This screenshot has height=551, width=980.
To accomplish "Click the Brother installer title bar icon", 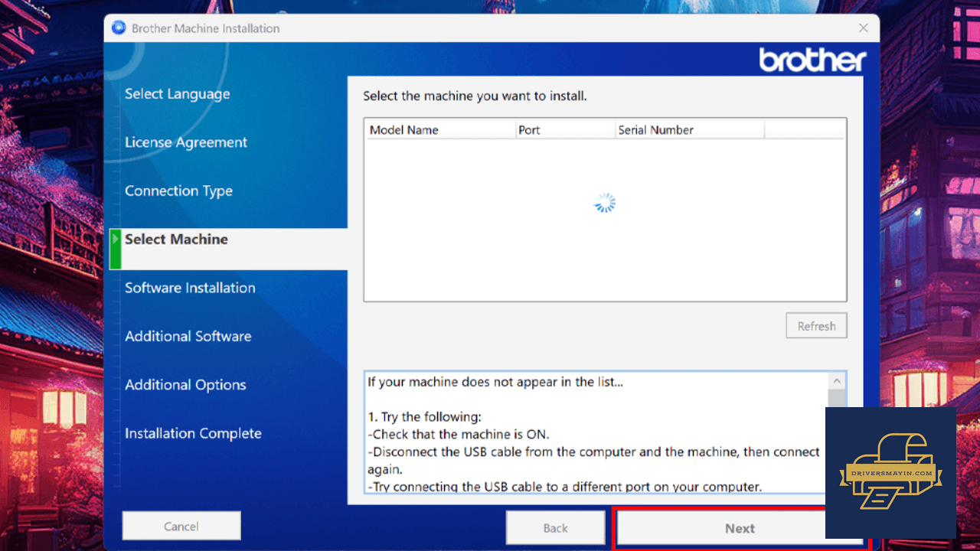I will 119,28.
